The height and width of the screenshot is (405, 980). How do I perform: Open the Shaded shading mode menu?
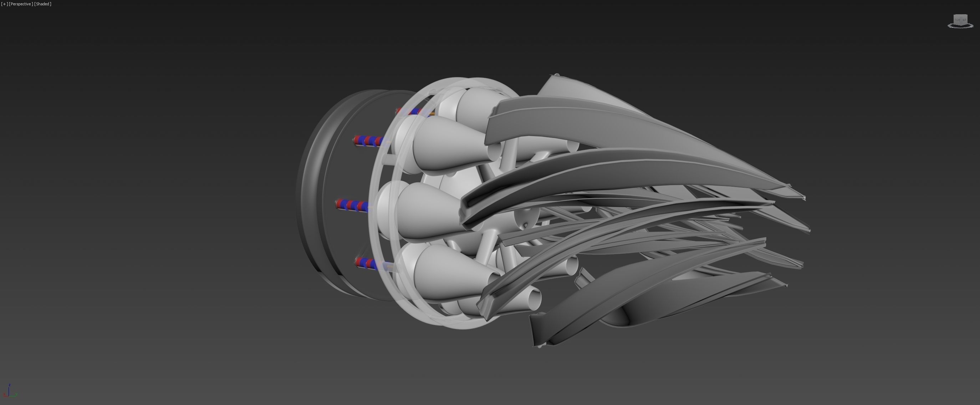click(42, 4)
